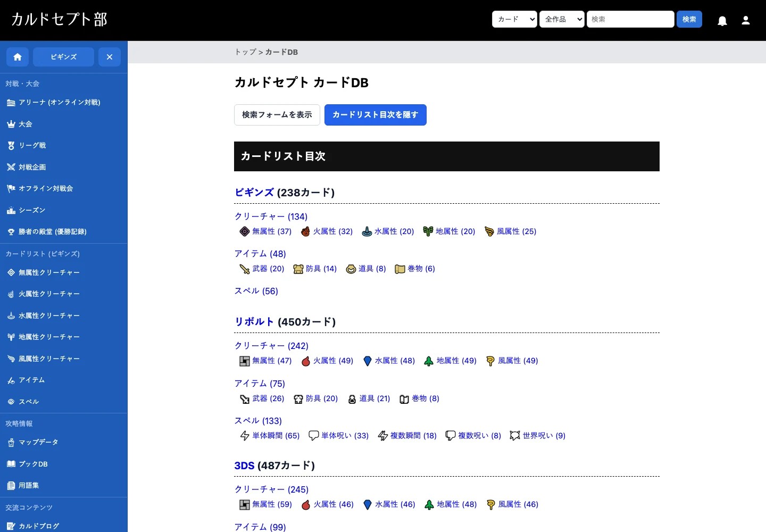Open Beginners スペル (56) link
The height and width of the screenshot is (532, 766).
click(x=256, y=291)
